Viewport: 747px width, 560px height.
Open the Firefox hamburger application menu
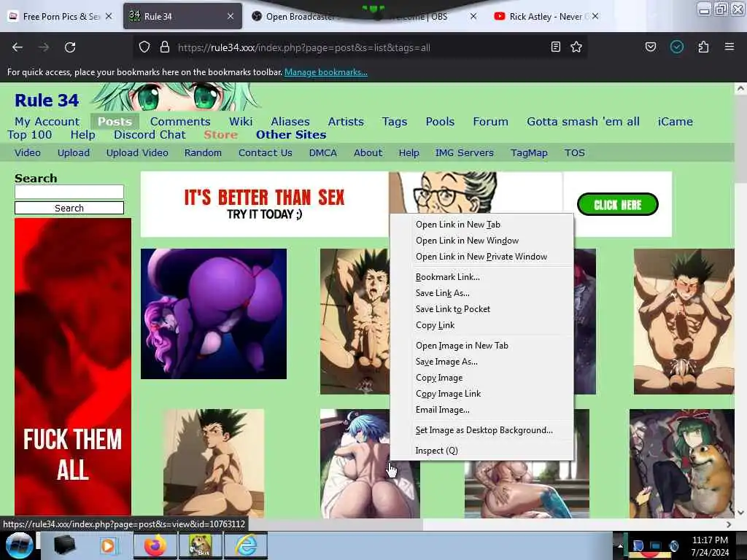[x=729, y=47]
